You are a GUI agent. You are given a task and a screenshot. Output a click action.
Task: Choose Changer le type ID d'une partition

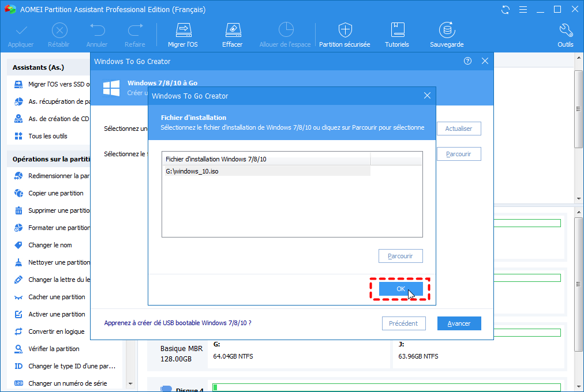[65, 366]
